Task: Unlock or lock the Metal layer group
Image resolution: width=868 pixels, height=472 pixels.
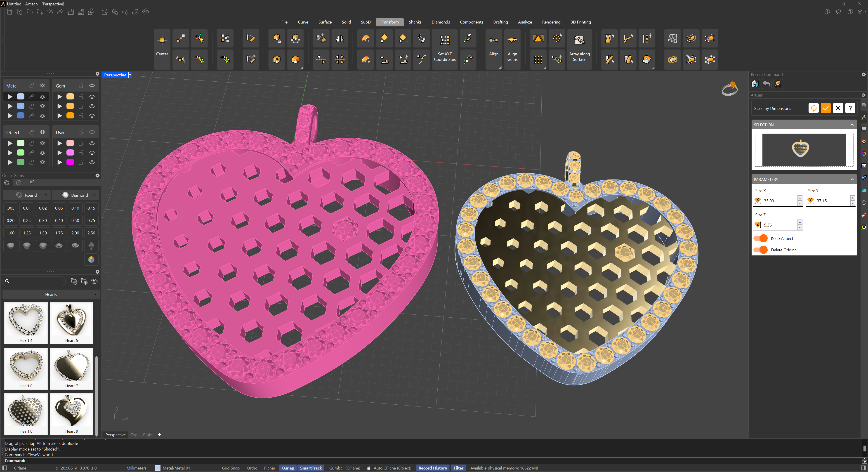Action: coord(32,86)
